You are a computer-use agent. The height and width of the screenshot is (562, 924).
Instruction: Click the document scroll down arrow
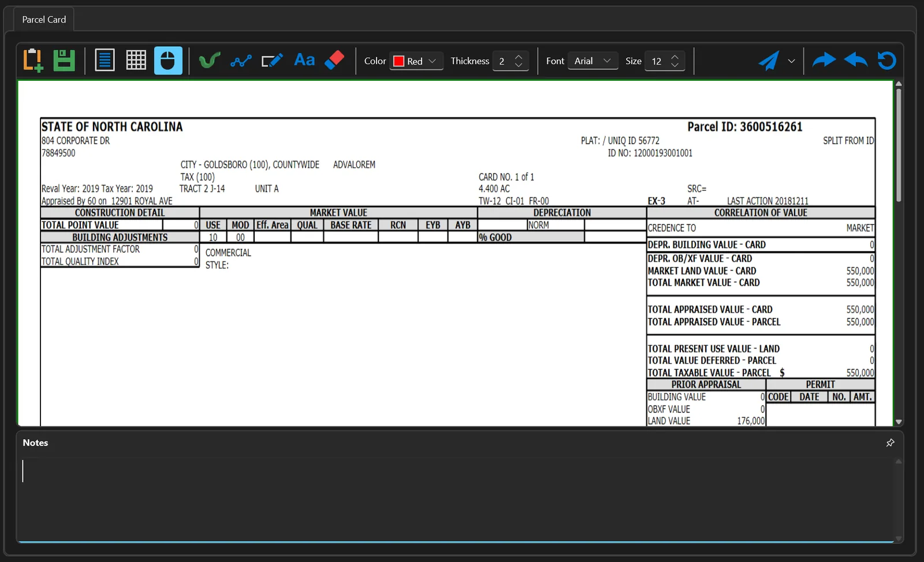[899, 422]
